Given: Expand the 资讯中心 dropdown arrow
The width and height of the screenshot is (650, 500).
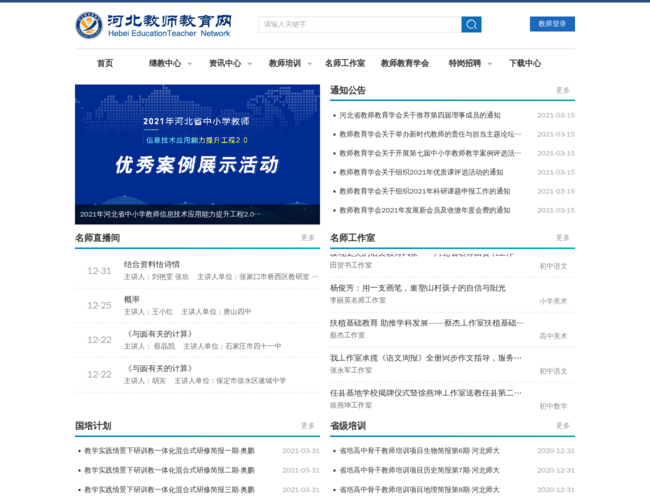Looking at the screenshot, I should coord(250,64).
